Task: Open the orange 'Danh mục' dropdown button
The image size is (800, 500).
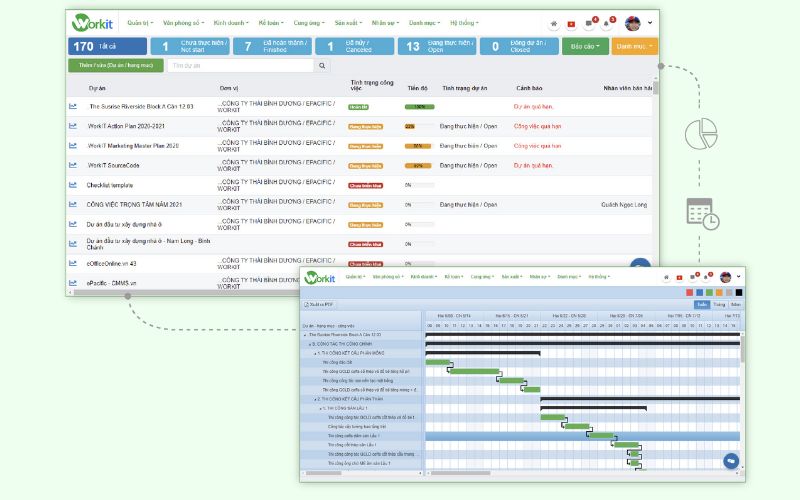Action: 634,46
